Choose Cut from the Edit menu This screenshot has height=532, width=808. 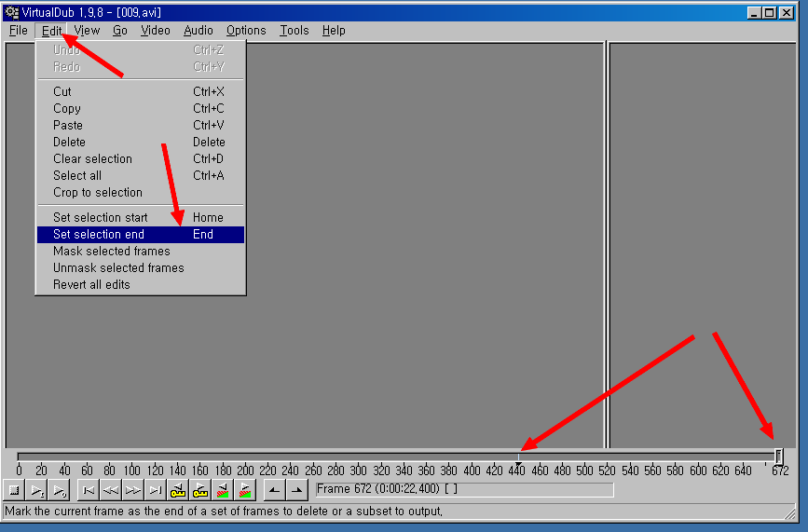pyautogui.click(x=141, y=91)
